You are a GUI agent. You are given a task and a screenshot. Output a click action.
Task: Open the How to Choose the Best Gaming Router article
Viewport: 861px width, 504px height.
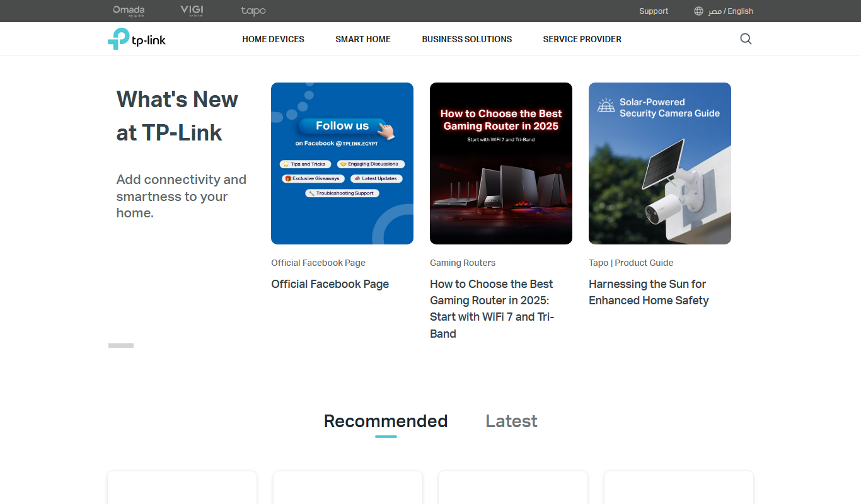tap(492, 309)
